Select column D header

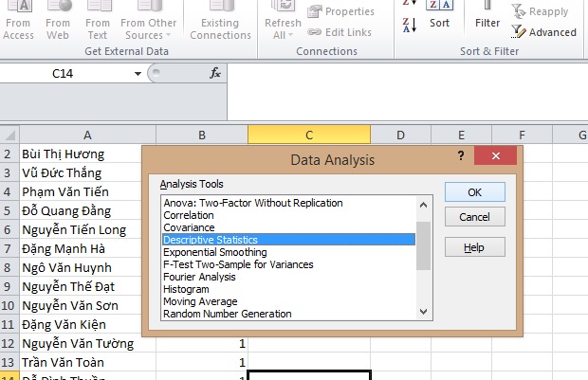click(x=400, y=135)
